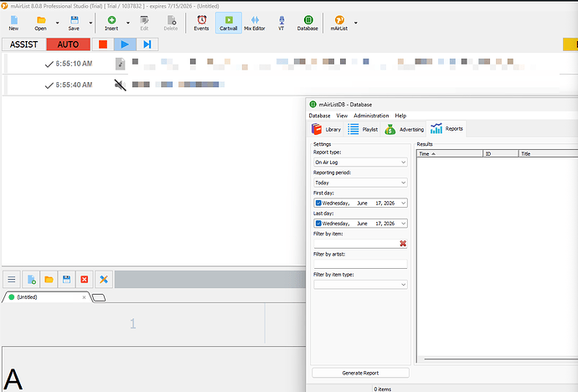Save cart set floppy disk icon
Viewport: 578px width, 392px height.
click(x=66, y=280)
